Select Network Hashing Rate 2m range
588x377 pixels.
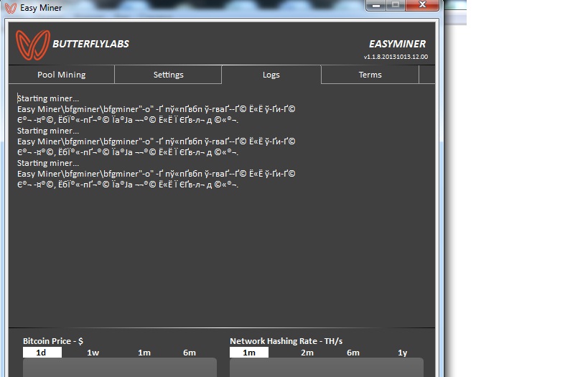point(307,353)
